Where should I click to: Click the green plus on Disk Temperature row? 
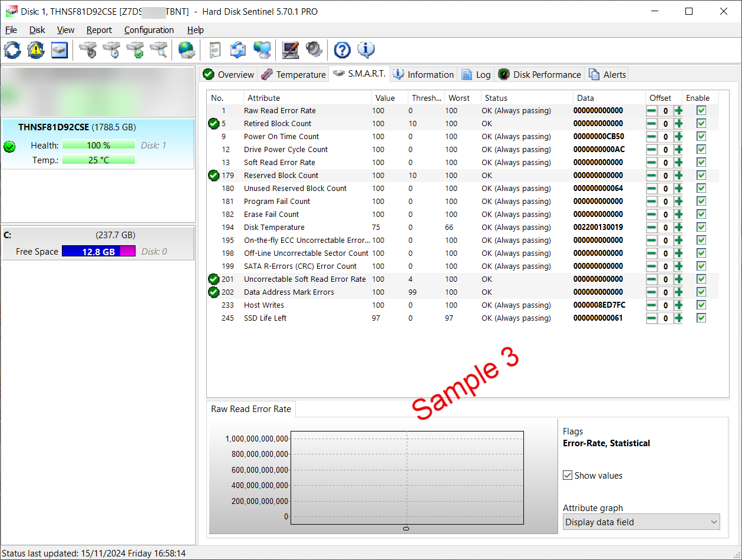tap(678, 227)
